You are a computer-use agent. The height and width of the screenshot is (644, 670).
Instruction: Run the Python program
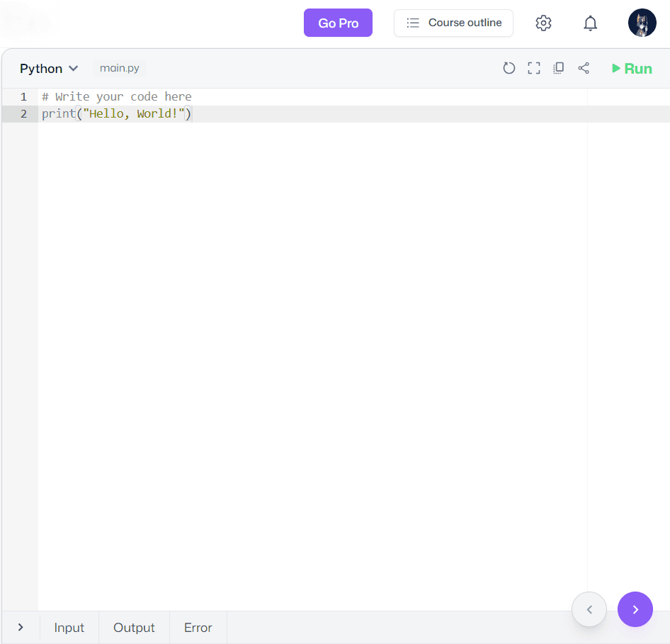[631, 68]
